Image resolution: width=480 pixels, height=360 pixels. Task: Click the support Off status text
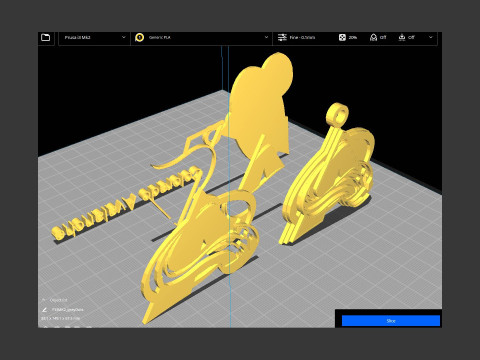[x=383, y=37]
